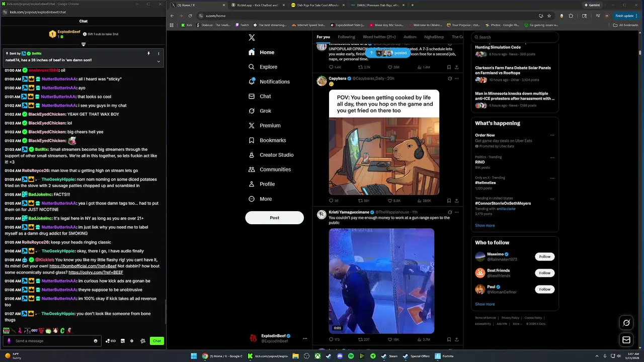
Task: Open Kick chat settings gear
Action: [x=132, y=341]
